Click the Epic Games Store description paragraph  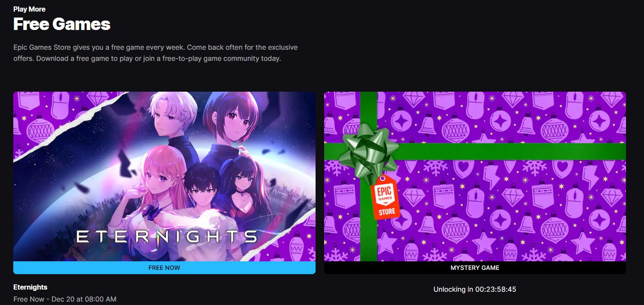coord(155,53)
